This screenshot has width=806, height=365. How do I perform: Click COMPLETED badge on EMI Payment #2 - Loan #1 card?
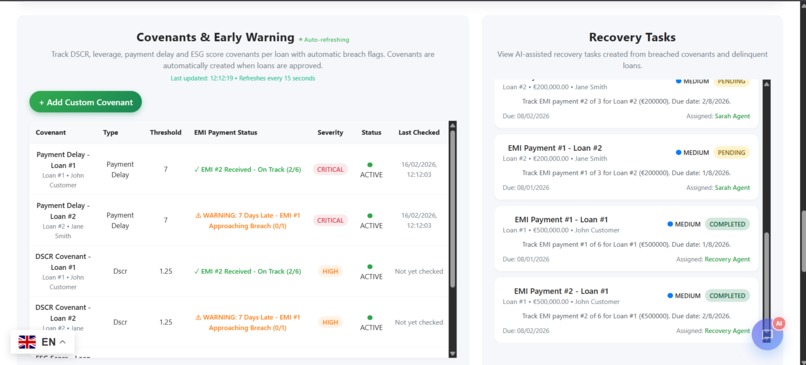click(x=727, y=296)
